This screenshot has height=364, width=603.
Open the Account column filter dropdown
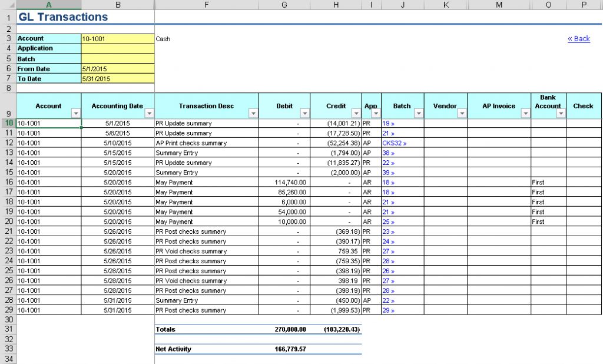tap(75, 112)
